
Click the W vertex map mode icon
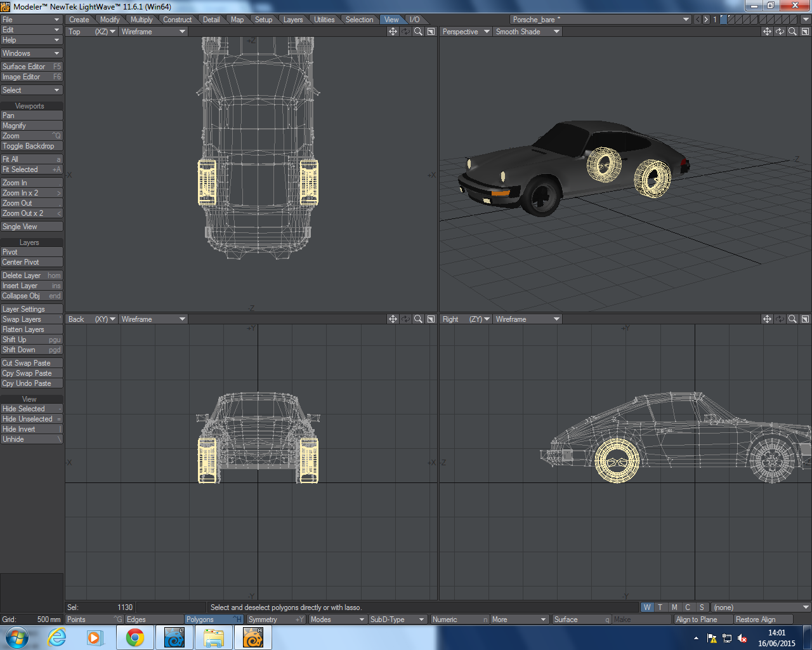point(646,607)
